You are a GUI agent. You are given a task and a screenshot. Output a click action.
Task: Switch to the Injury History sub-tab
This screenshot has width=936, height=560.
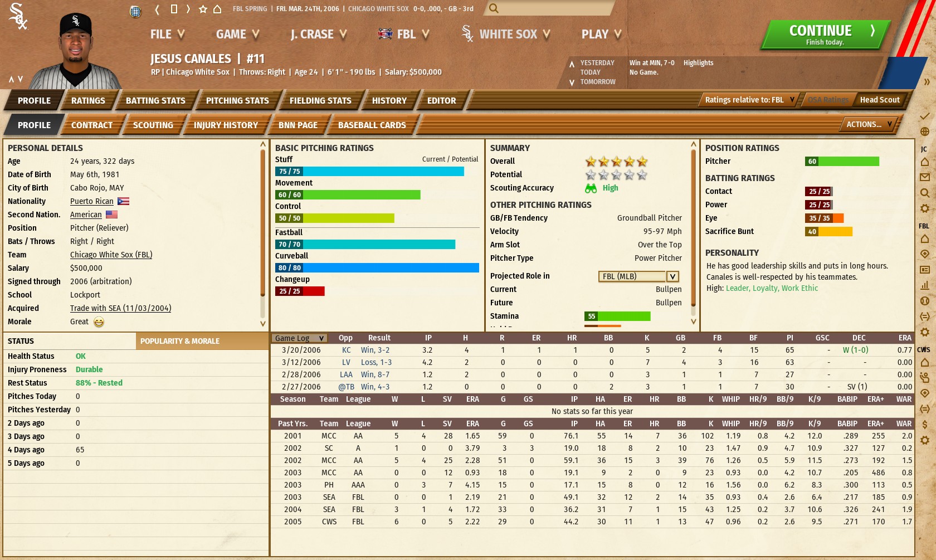[x=226, y=125]
